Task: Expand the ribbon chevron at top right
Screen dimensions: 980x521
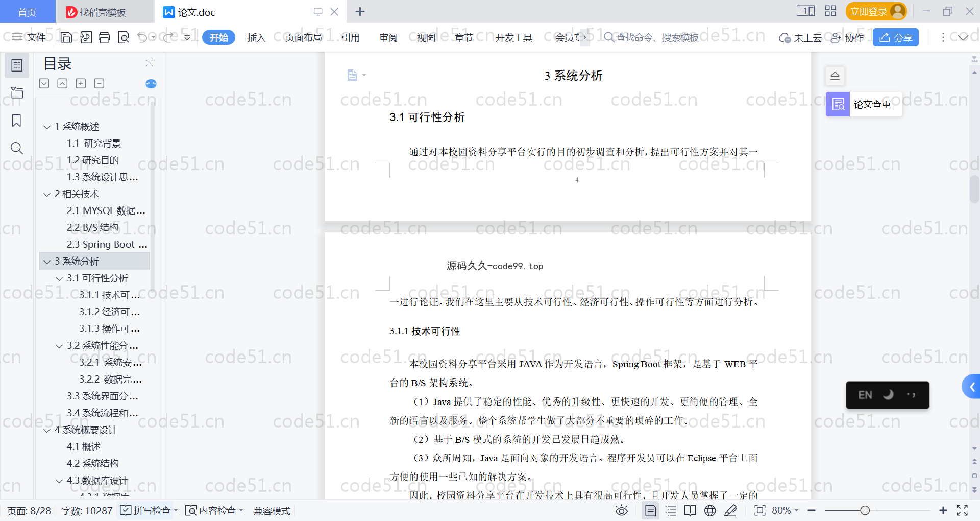Action: pyautogui.click(x=963, y=37)
